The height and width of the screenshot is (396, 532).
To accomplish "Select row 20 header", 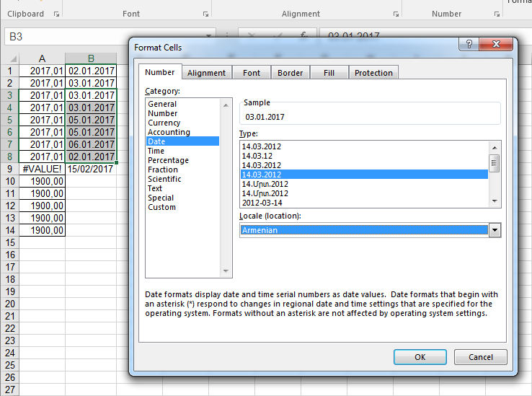I will point(10,304).
